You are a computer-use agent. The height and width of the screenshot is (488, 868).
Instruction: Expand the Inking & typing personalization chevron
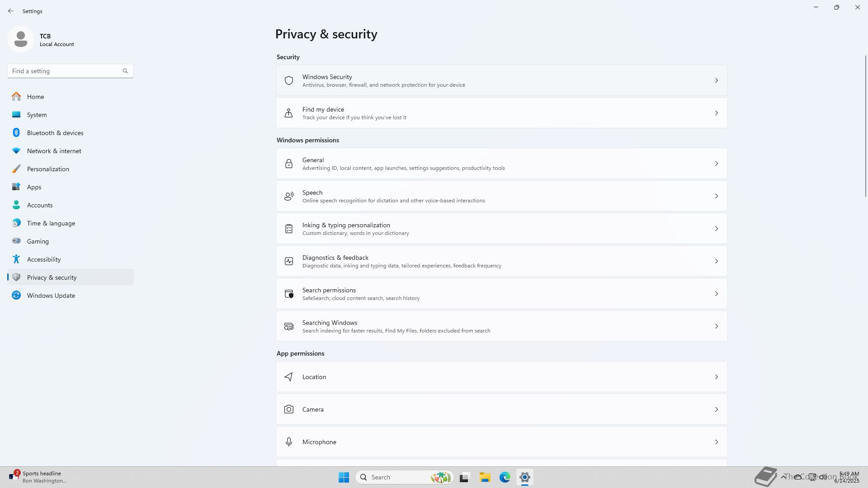coord(716,229)
